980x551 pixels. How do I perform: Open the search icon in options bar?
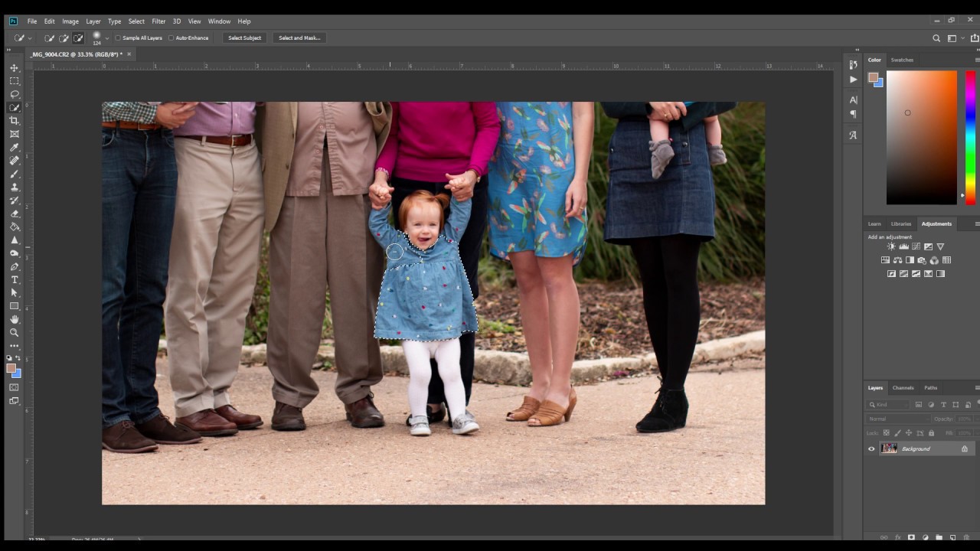tap(936, 38)
